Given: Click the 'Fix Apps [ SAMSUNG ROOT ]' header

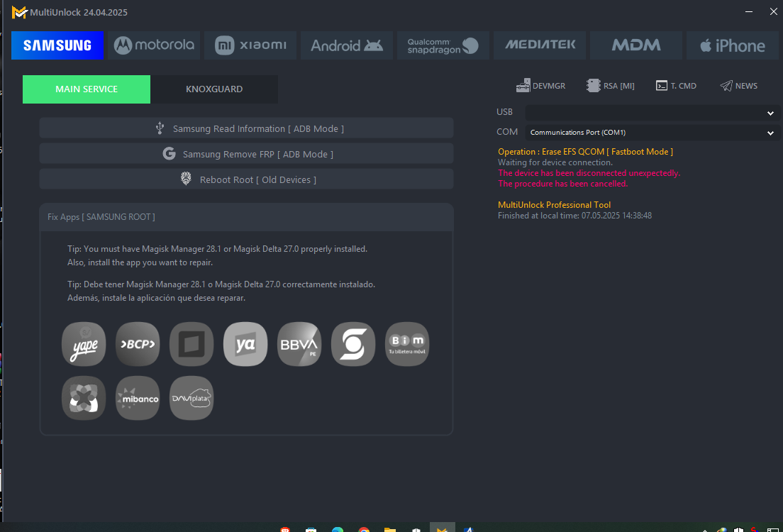Looking at the screenshot, I should pyautogui.click(x=101, y=217).
